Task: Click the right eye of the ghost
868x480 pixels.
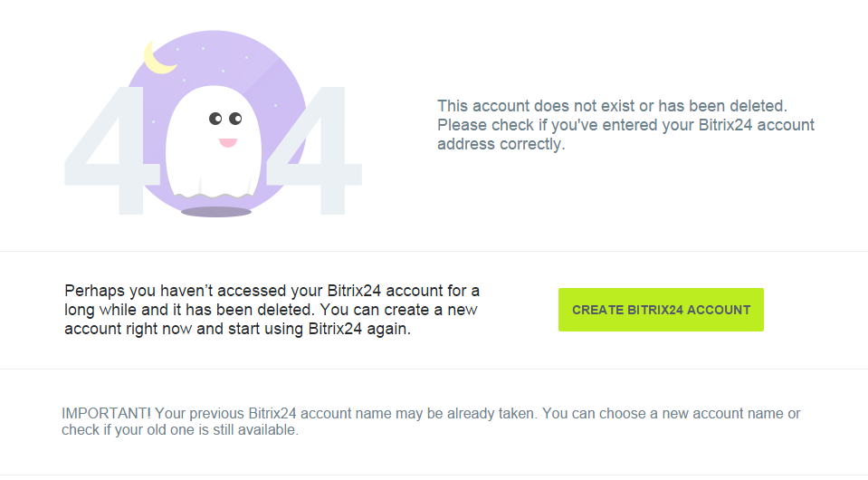Action: [x=235, y=119]
